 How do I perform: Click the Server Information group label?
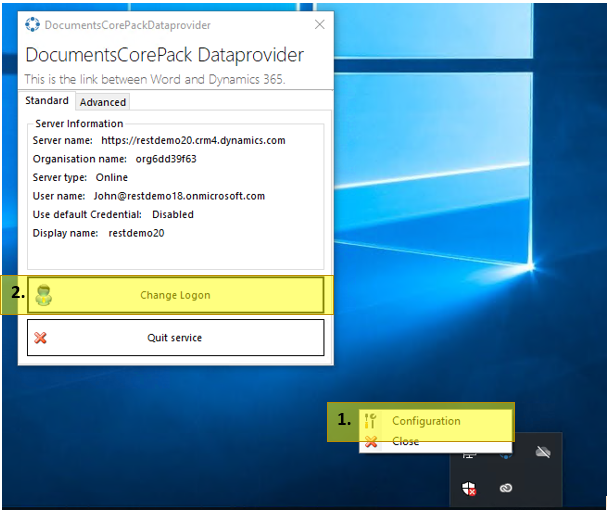(x=79, y=124)
